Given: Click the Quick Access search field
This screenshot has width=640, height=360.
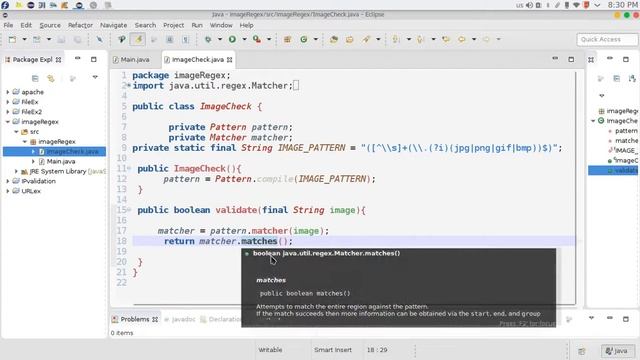Looking at the screenshot, I should click(607, 40).
